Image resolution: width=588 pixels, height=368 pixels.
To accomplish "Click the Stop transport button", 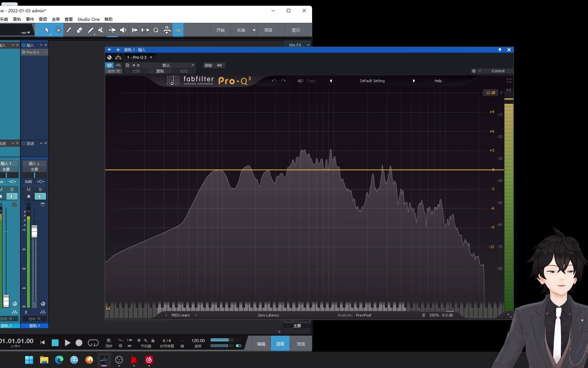I will (55, 343).
